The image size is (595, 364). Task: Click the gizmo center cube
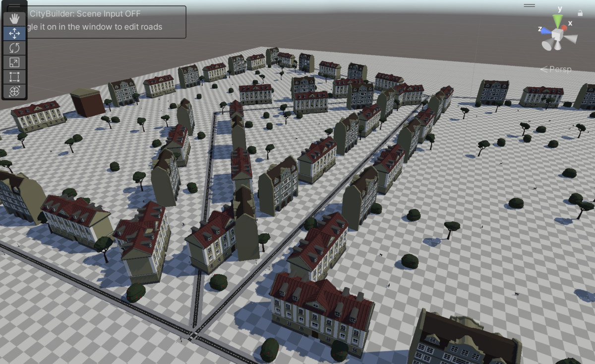point(558,35)
